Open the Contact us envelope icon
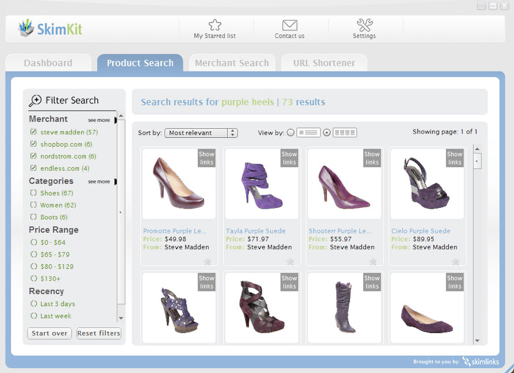This screenshot has width=514, height=373. coord(289,25)
